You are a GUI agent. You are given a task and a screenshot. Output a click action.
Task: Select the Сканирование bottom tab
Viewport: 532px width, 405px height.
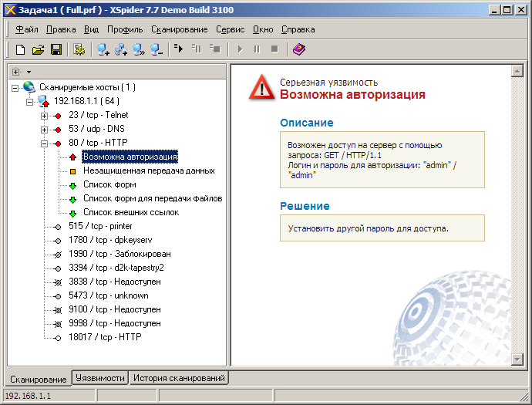tap(38, 379)
